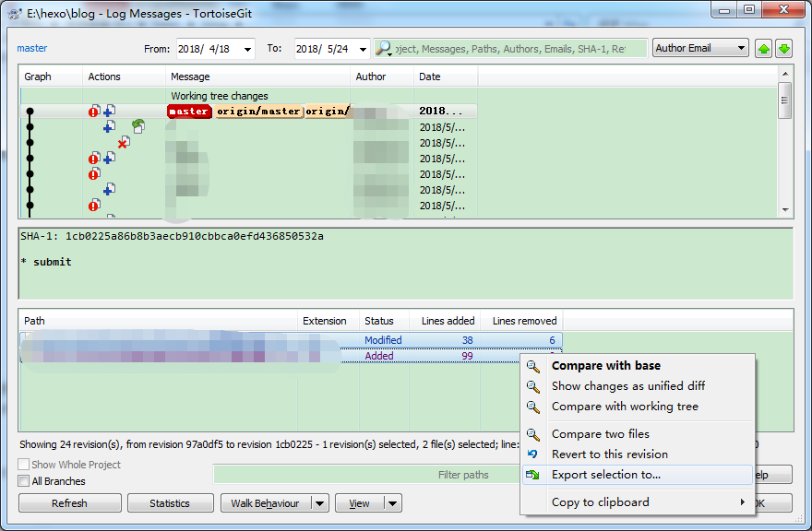Click the Revert to this revision icon
The image size is (812, 531).
(532, 454)
